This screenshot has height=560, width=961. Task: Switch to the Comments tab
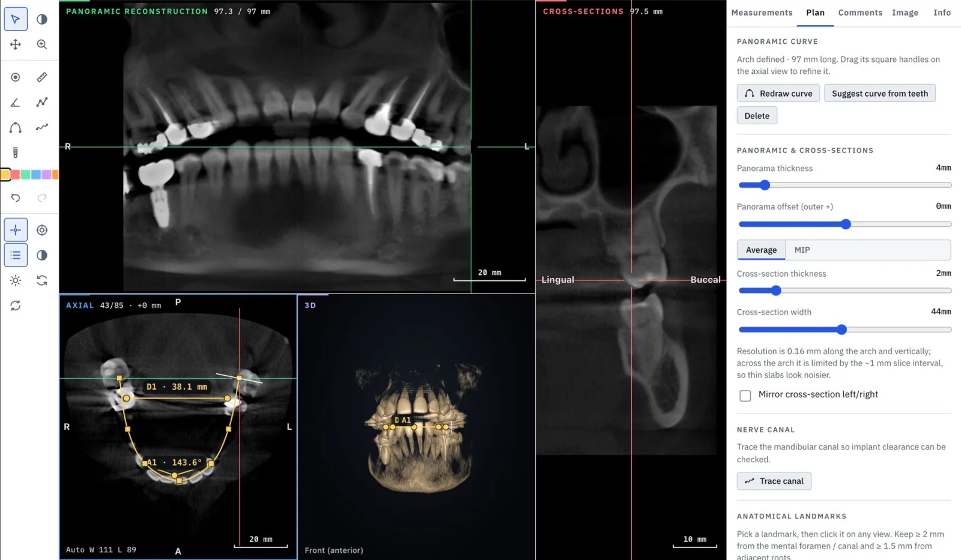[x=860, y=13]
